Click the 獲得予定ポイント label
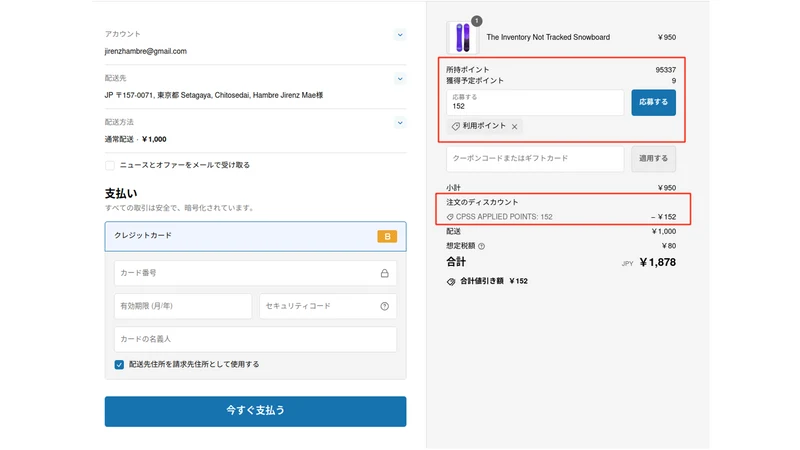The image size is (800, 450). (x=475, y=81)
